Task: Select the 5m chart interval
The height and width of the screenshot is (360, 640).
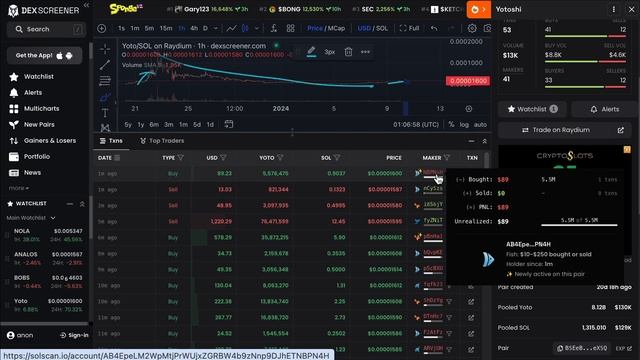Action: (x=149, y=29)
